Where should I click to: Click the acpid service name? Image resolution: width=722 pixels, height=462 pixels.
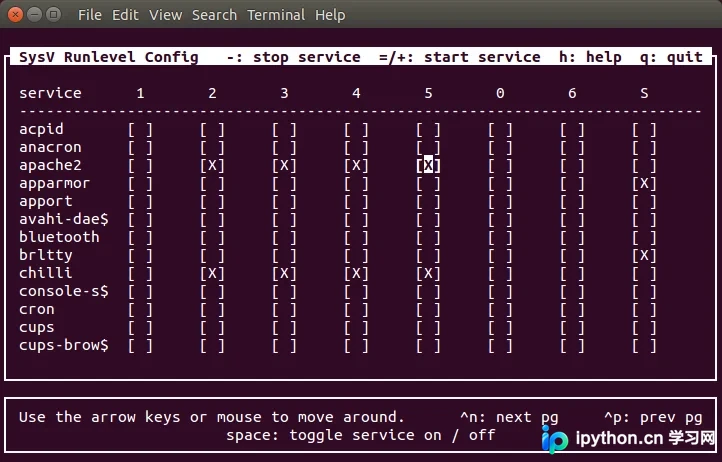coord(41,129)
